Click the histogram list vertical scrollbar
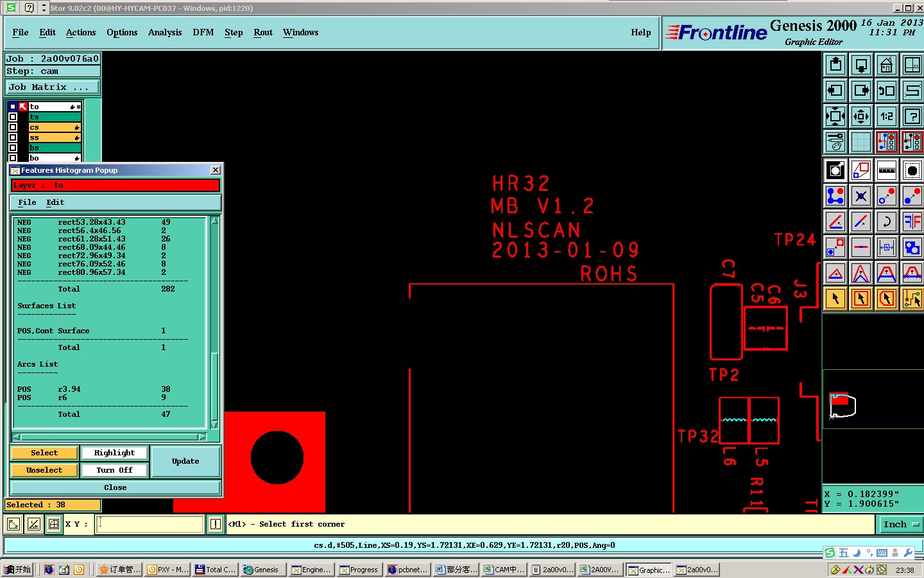The width and height of the screenshot is (924, 578). click(215, 323)
